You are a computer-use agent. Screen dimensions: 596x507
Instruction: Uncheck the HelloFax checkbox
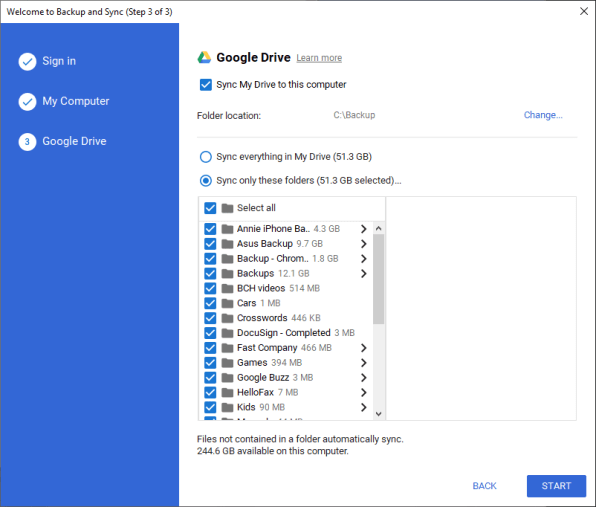click(x=210, y=393)
